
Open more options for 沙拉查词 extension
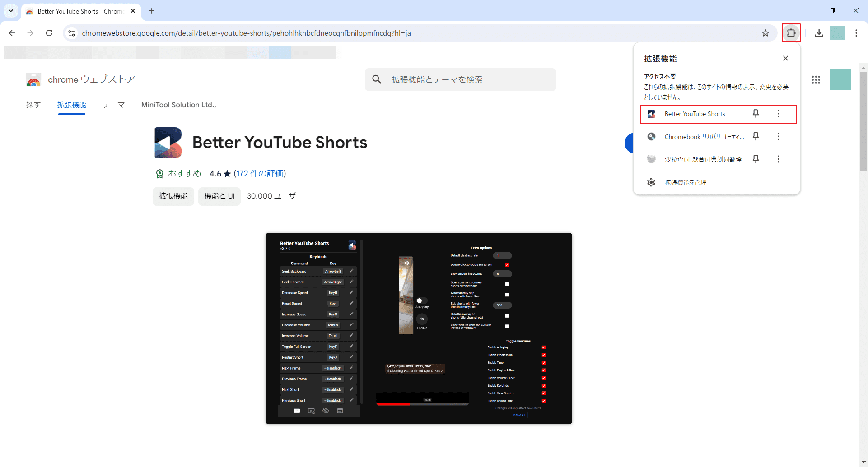[778, 159]
